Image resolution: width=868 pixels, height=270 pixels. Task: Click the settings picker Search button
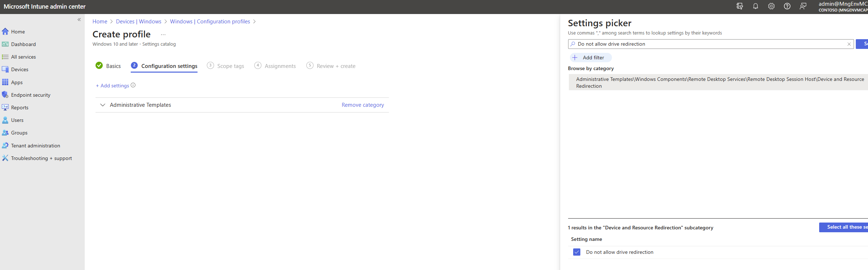pyautogui.click(x=862, y=44)
